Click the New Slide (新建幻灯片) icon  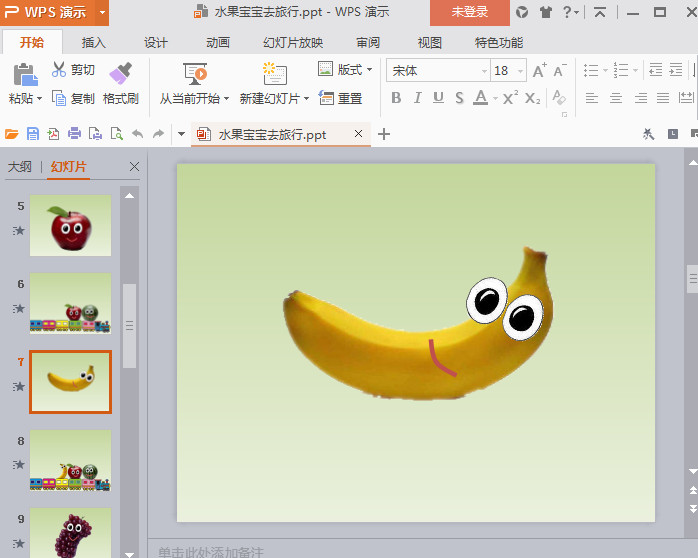click(x=274, y=73)
